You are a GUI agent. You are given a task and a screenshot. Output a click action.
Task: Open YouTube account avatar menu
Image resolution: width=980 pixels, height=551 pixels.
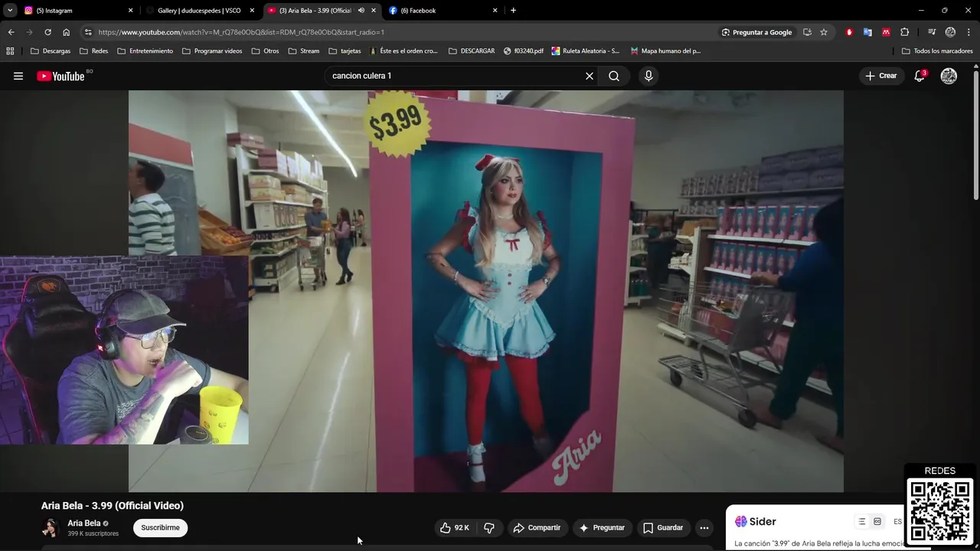click(x=949, y=76)
